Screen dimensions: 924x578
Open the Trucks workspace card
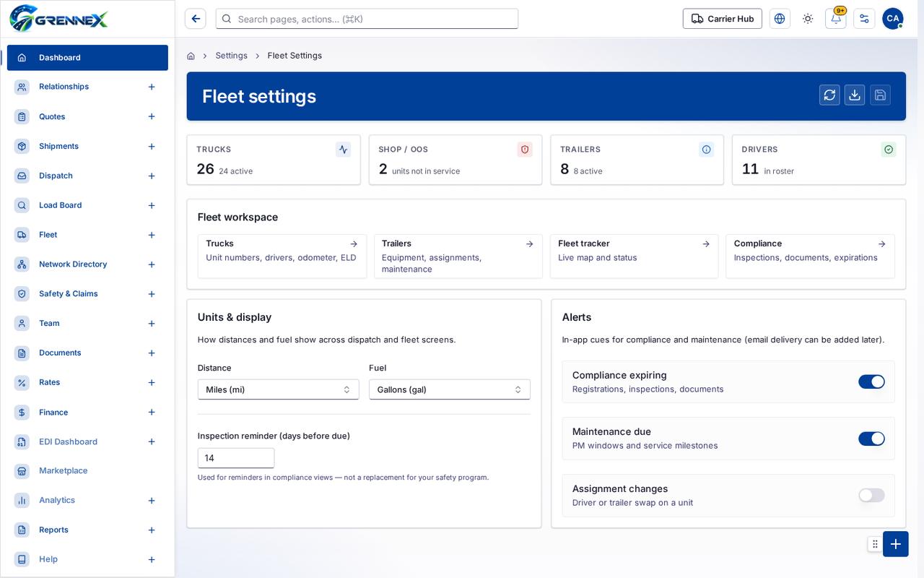(282, 256)
